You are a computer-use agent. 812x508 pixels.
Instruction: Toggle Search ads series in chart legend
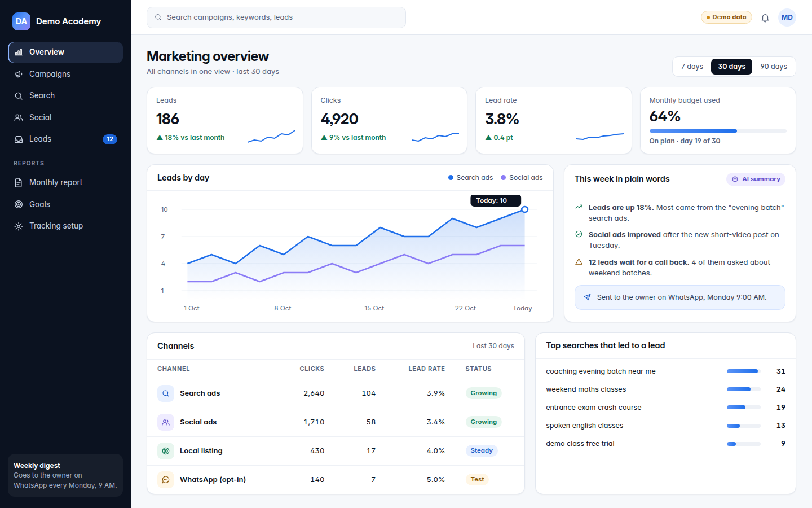coord(470,178)
